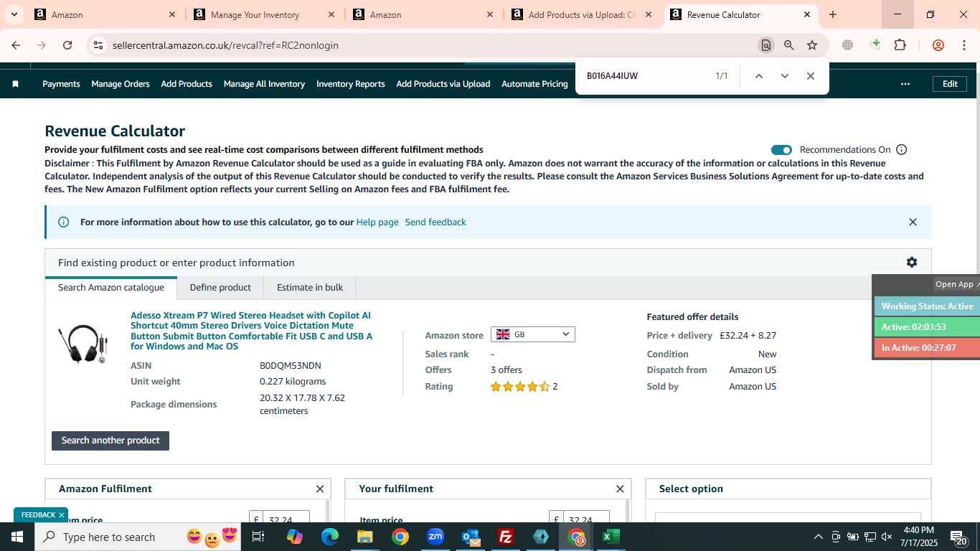Open the Chrome extensions puzzle icon
The width and height of the screenshot is (980, 551).
tap(900, 45)
